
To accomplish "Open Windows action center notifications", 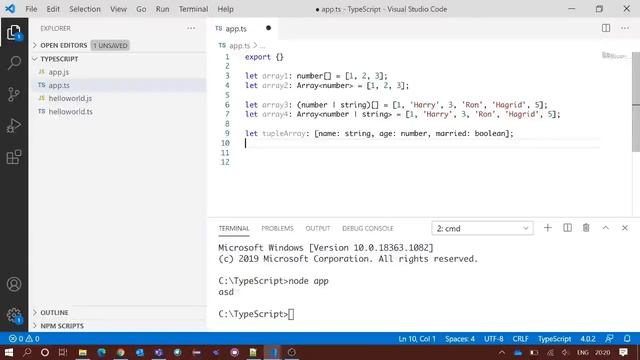I will click(623, 352).
